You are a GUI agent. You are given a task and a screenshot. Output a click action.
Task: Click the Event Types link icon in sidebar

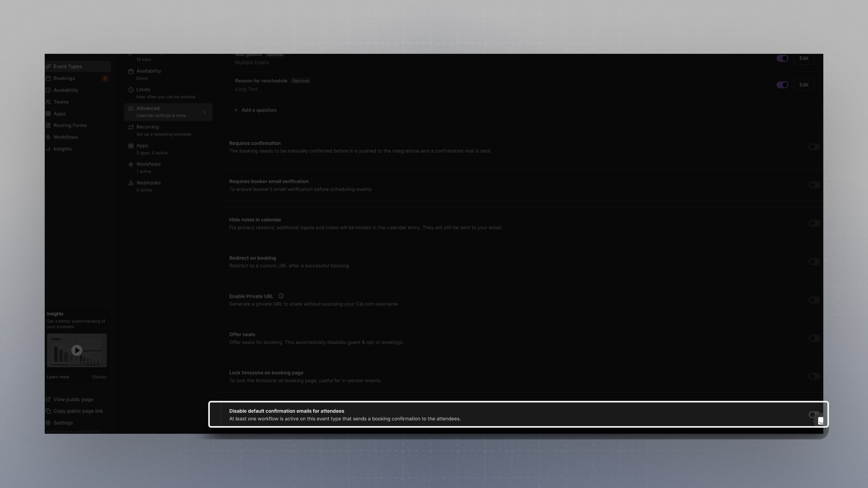click(x=48, y=67)
